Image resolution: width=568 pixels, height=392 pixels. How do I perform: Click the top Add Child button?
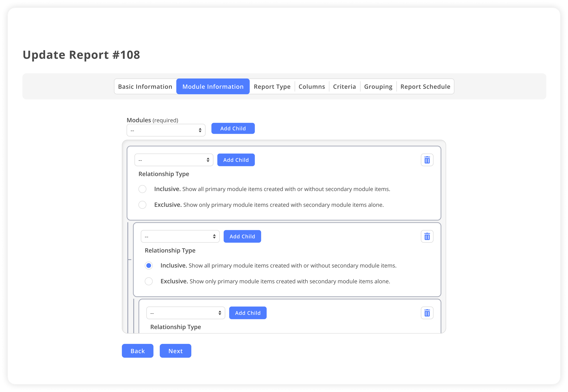(x=233, y=128)
